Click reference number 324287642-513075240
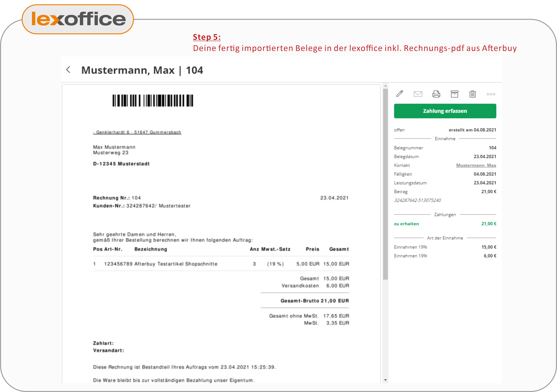Image resolution: width=557 pixels, height=392 pixels. [417, 200]
